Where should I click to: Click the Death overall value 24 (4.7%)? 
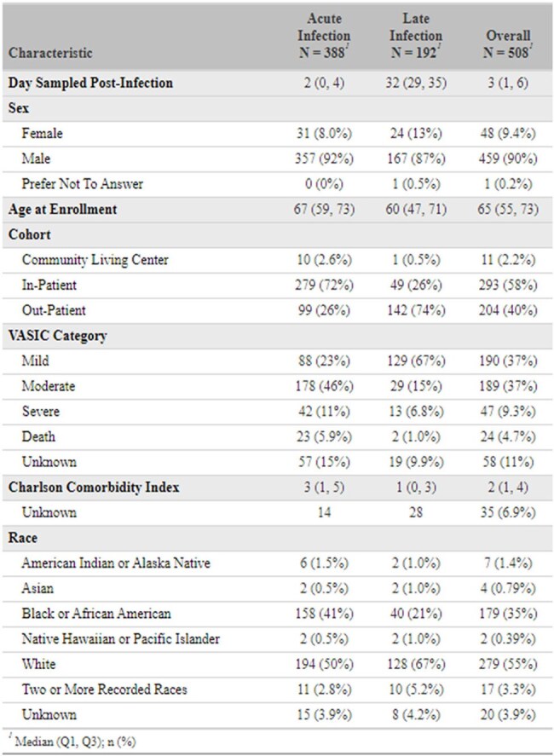pos(508,437)
